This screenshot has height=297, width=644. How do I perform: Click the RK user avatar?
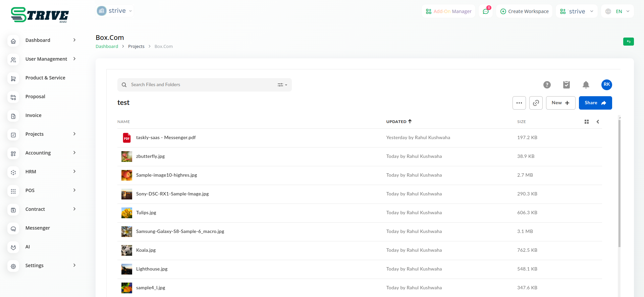[606, 85]
